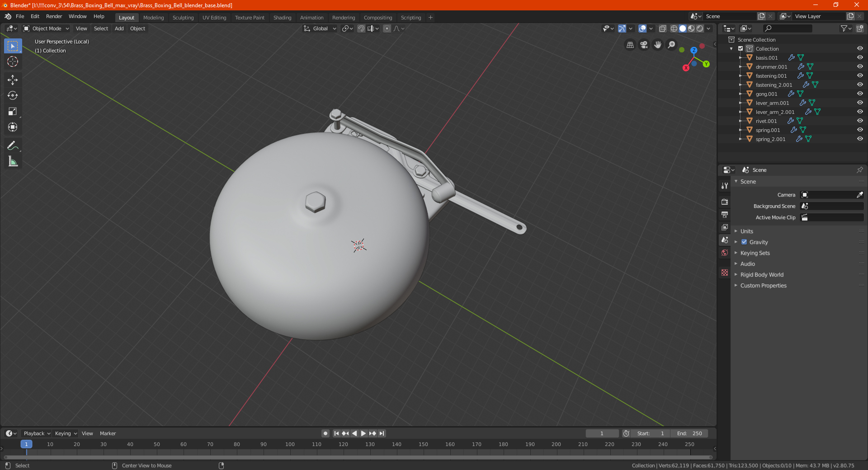The width and height of the screenshot is (868, 470).
Task: Open the Keying dropdown in timeline
Action: 66,433
